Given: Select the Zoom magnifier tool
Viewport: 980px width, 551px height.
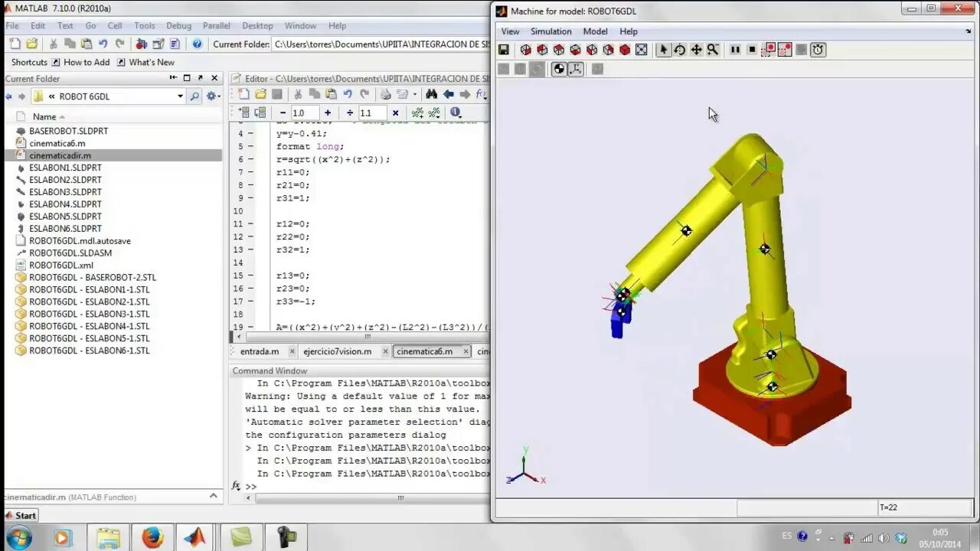Looking at the screenshot, I should 713,50.
